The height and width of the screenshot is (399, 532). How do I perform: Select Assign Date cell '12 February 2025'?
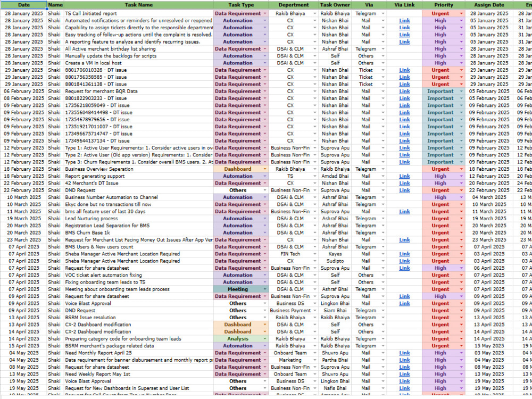tap(489, 176)
